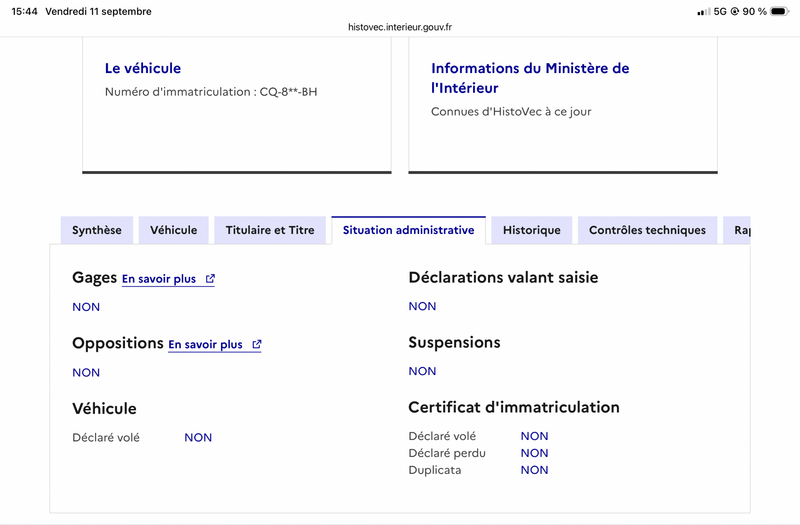Open the Titulaire et Titre tab
Viewport: 800px width, 525px height.
(x=270, y=230)
